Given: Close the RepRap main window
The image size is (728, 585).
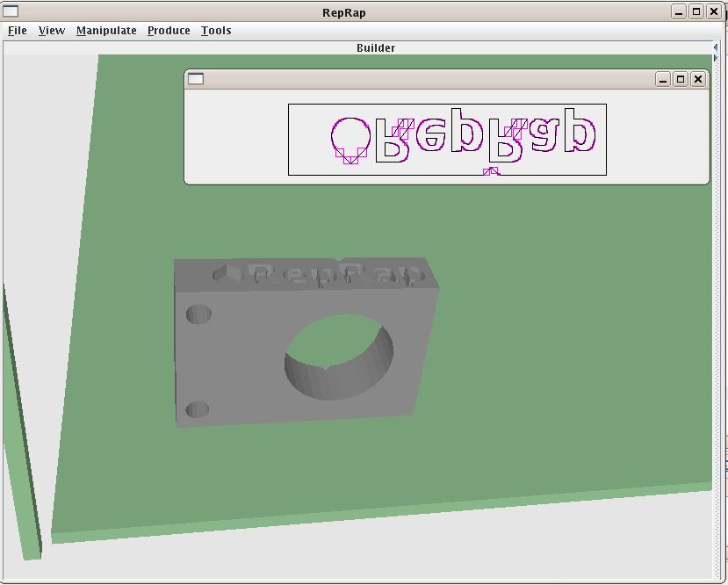Looking at the screenshot, I should (x=714, y=12).
